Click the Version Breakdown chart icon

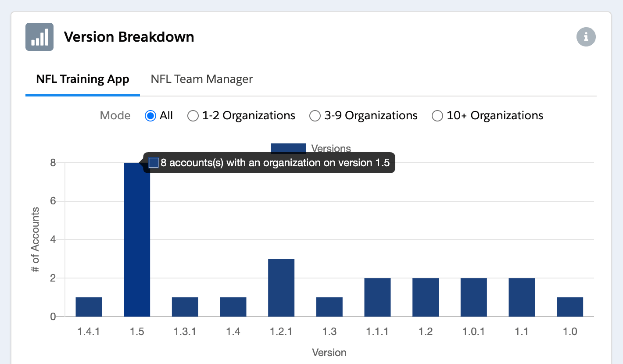coord(39,37)
